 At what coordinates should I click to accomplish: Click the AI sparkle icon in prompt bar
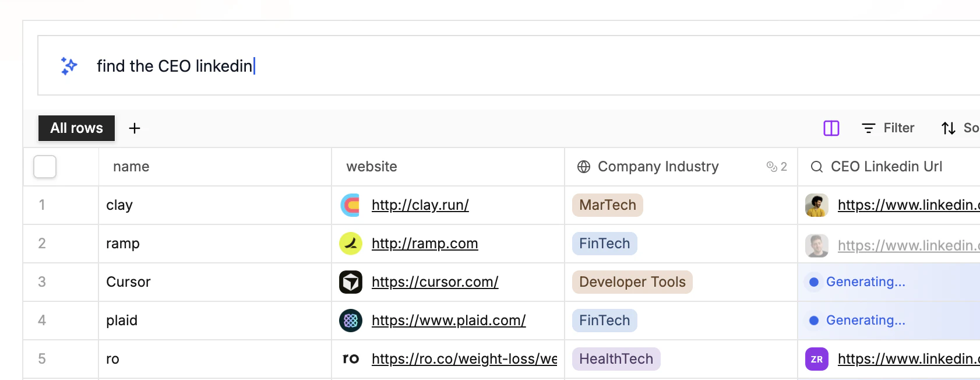69,66
